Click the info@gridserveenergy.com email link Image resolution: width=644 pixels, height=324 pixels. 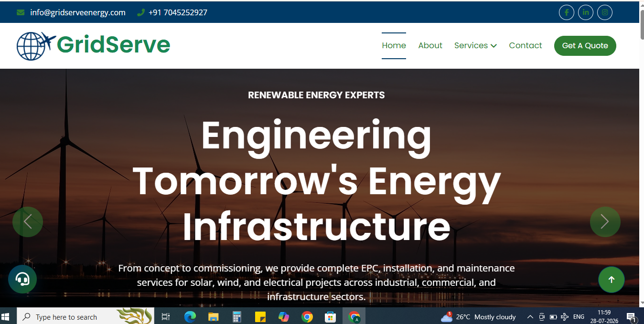78,12
